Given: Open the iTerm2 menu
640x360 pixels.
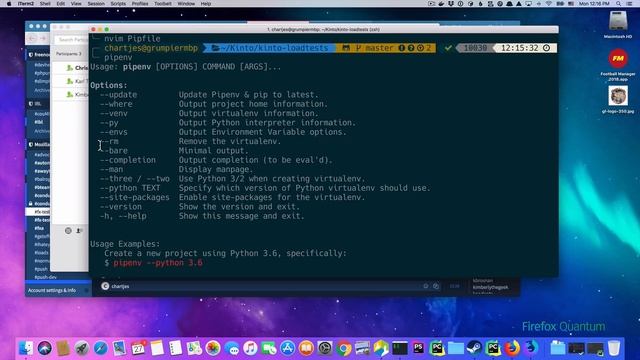Looking at the screenshot, I should tap(26, 4).
